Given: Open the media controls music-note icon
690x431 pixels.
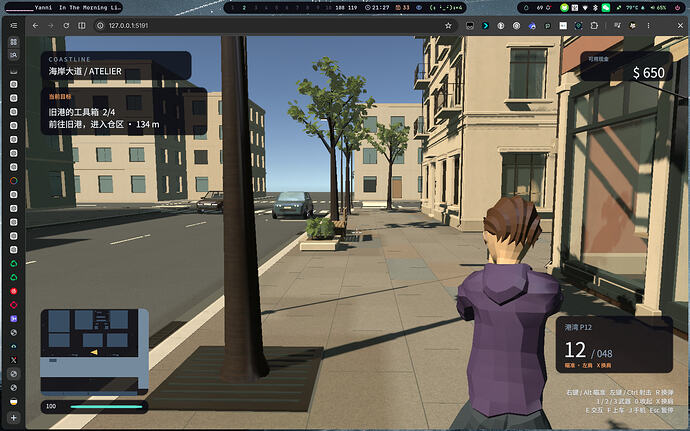Looking at the screenshot, I should [x=617, y=26].
